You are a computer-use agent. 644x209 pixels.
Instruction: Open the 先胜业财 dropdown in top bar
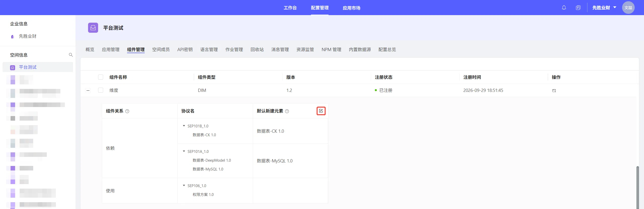[x=604, y=8]
